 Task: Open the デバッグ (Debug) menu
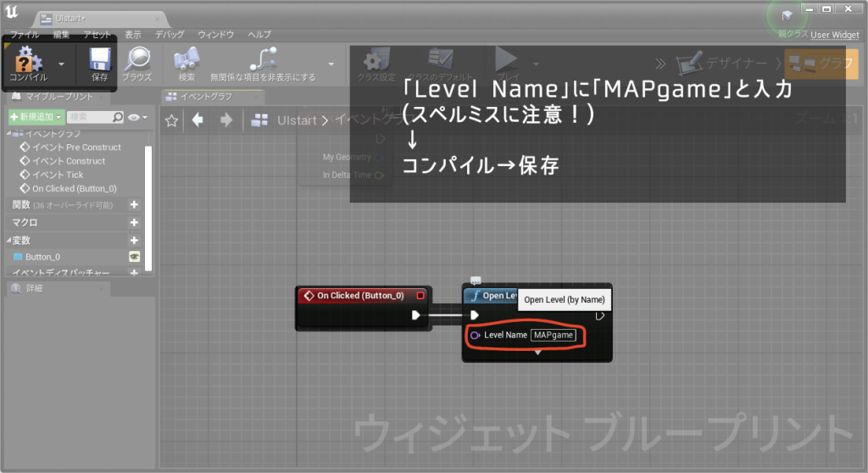170,35
